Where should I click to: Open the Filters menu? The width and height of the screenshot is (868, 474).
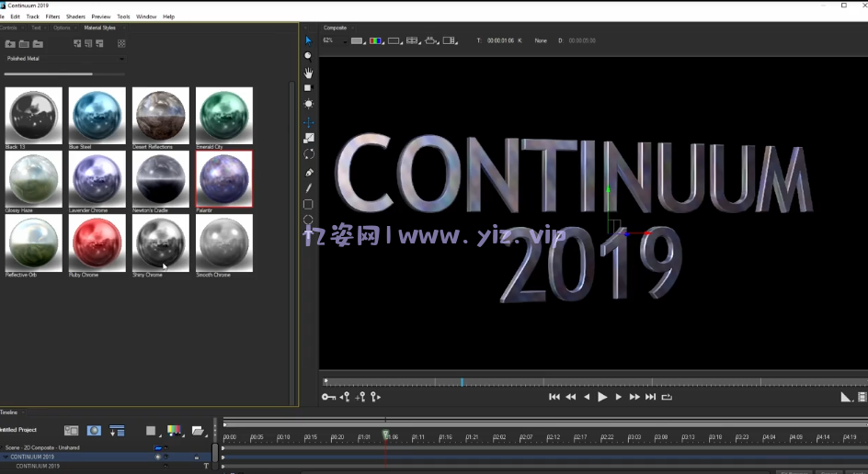point(52,17)
